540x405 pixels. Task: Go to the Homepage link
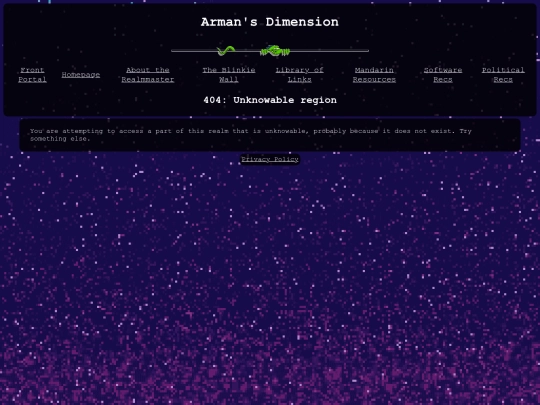tap(81, 75)
